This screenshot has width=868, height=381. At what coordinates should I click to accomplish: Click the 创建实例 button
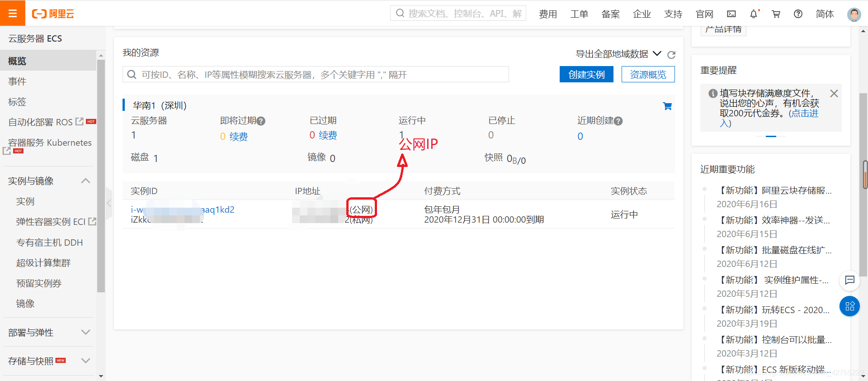tap(586, 74)
